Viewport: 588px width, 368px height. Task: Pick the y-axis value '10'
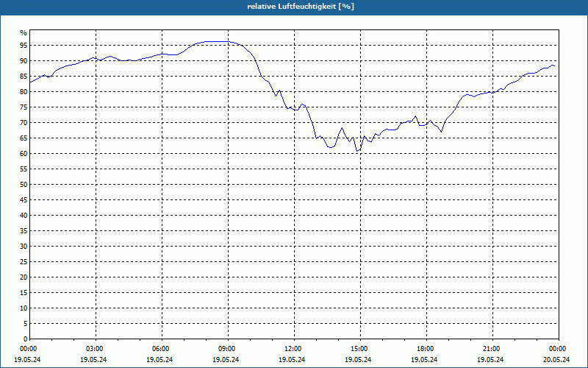click(x=24, y=308)
